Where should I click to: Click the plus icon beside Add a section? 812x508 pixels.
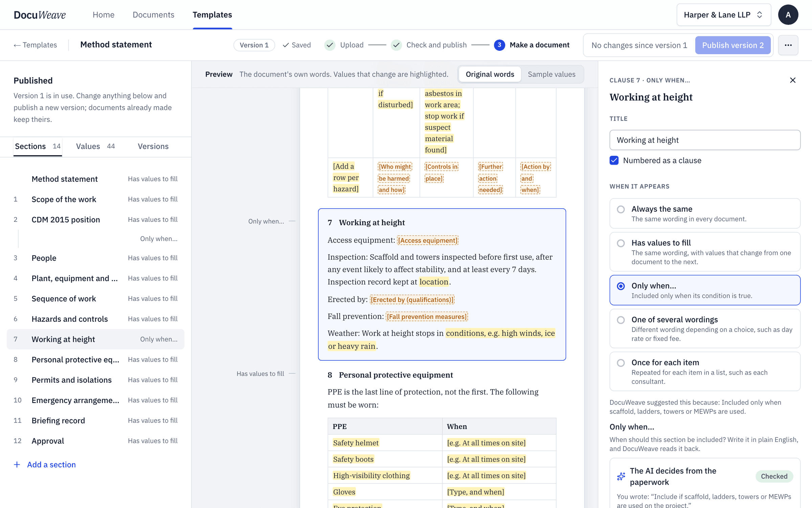pos(17,464)
